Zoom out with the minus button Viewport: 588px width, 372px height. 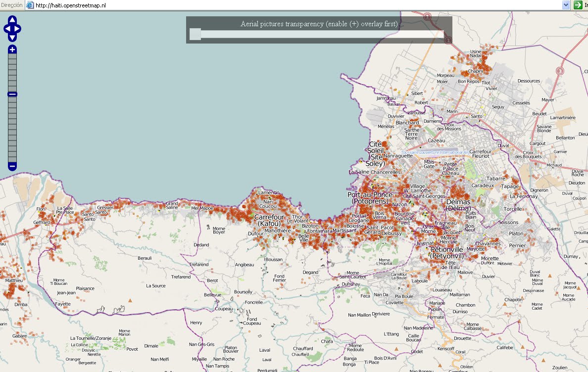(12, 166)
